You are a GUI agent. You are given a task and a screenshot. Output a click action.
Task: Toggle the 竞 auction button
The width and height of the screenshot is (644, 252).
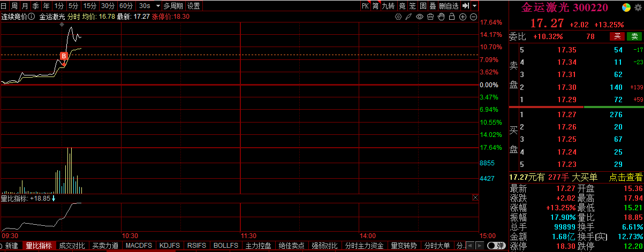tap(403, 6)
